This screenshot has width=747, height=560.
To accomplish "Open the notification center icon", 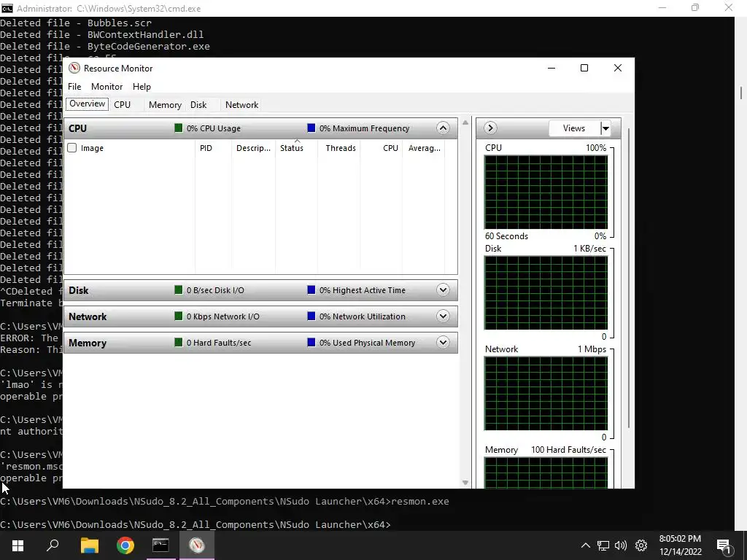I will point(724,545).
